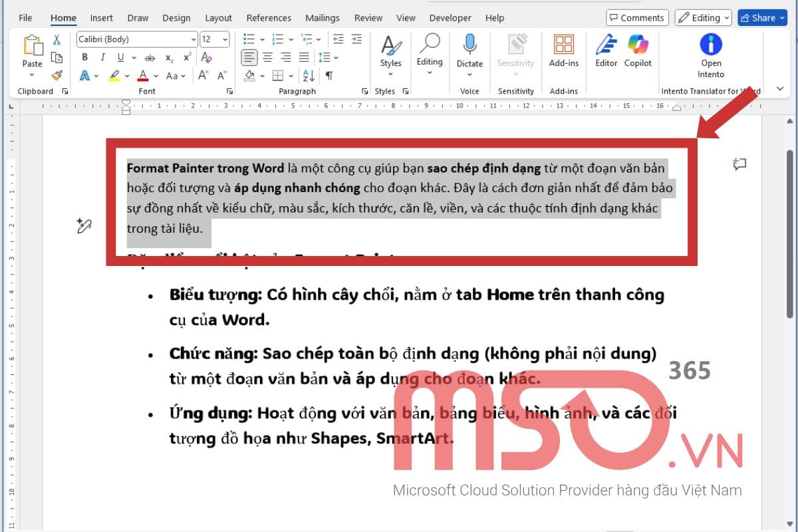Toggle Italic formatting
This screenshot has width=798, height=532.
pyautogui.click(x=102, y=58)
